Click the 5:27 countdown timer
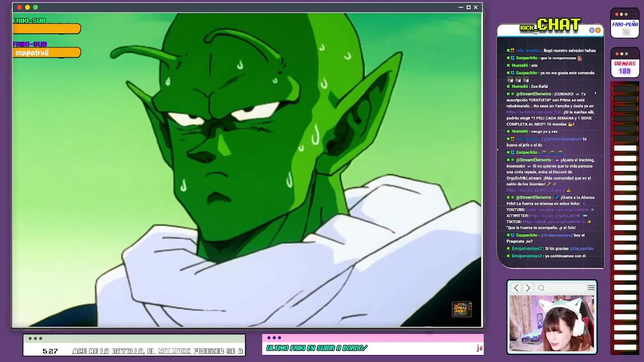The image size is (644, 362). pyautogui.click(x=50, y=351)
